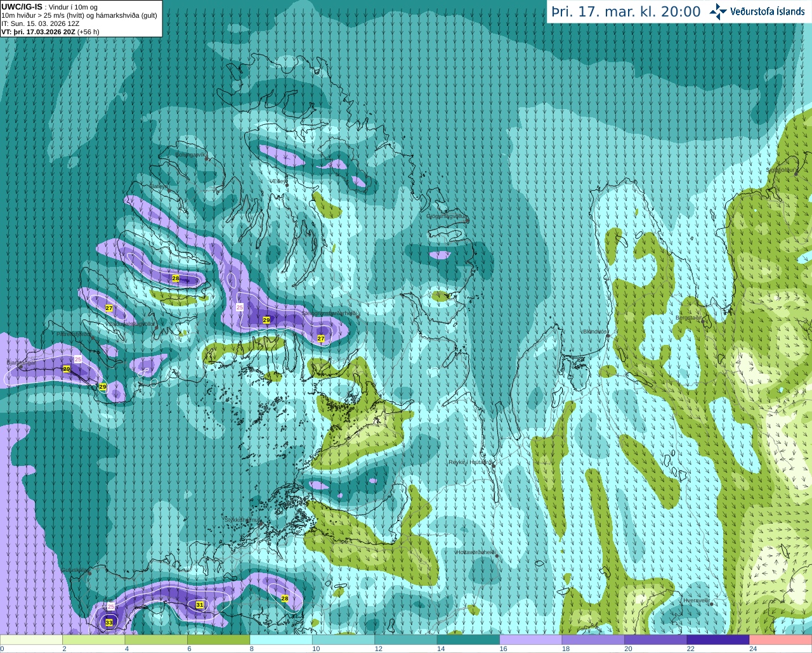Click the white 25 contour label beside the 33
Screen dimensions: 812x653
click(x=110, y=607)
